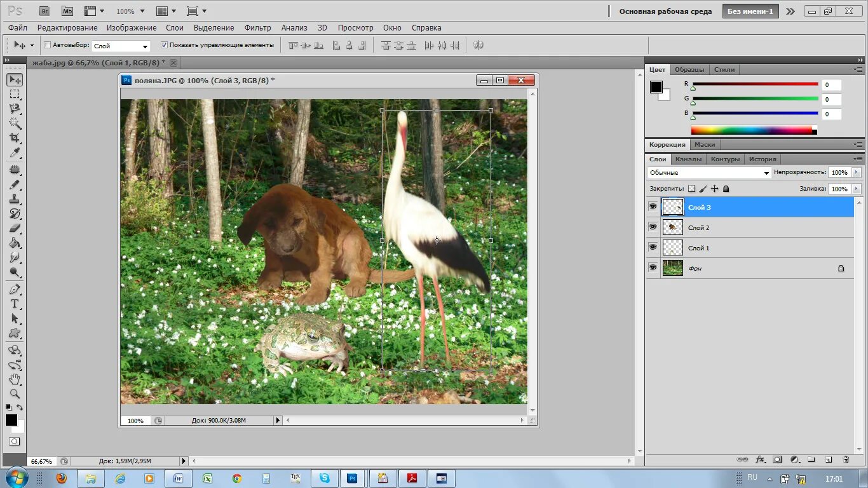Uncheck Показать управляющие элементы
Image resolution: width=868 pixels, height=488 pixels.
[164, 44]
